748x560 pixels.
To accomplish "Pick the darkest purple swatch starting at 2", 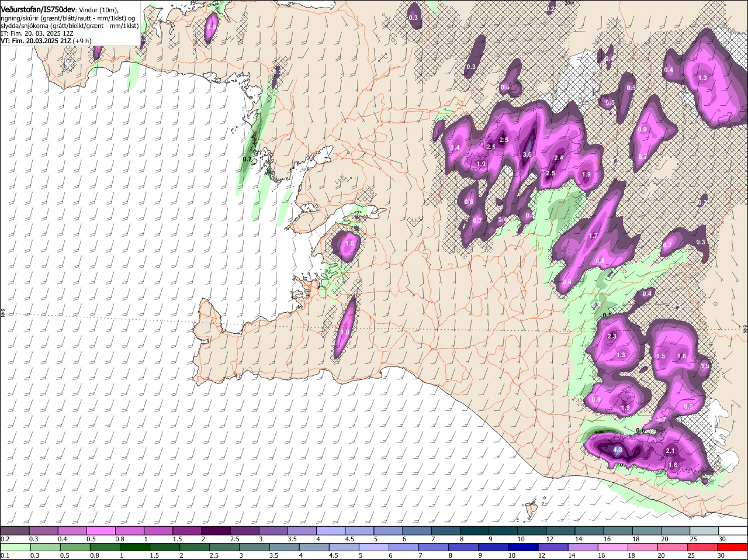I will (216, 530).
